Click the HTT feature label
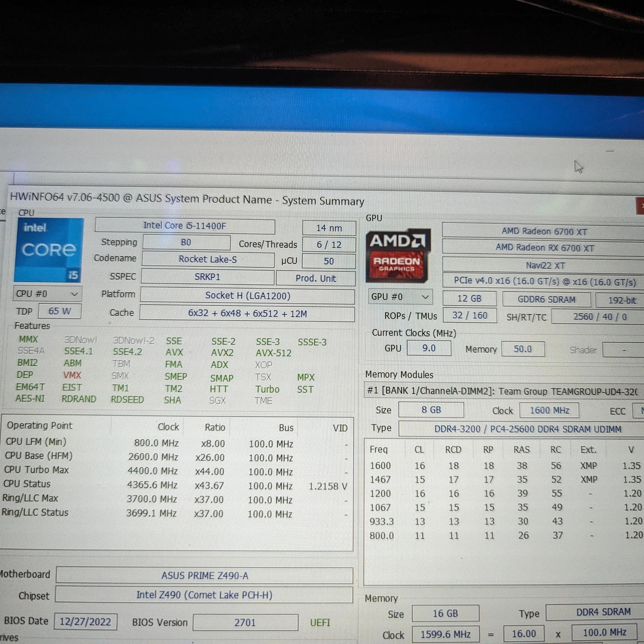Image resolution: width=644 pixels, height=644 pixels. point(219,389)
